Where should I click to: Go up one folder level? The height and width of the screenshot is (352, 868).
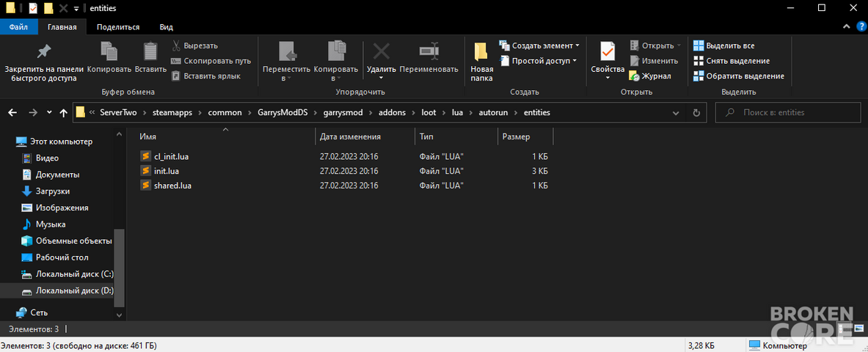pyautogui.click(x=64, y=112)
